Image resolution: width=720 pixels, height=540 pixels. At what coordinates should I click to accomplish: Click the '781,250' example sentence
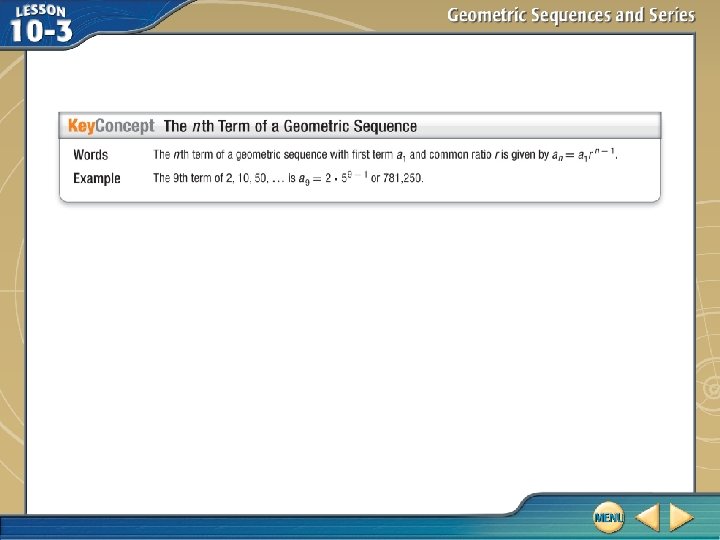[288, 178]
